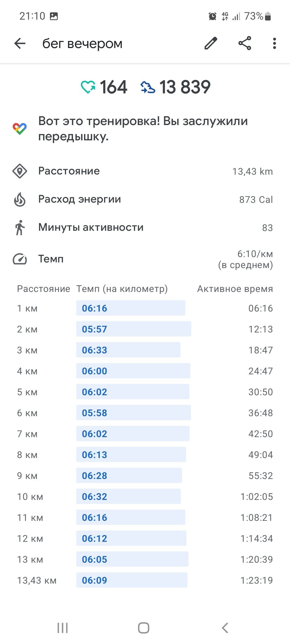Viewport: 290px width, 644px height.
Task: Tap the workout title бег вечером
Action: click(x=82, y=43)
